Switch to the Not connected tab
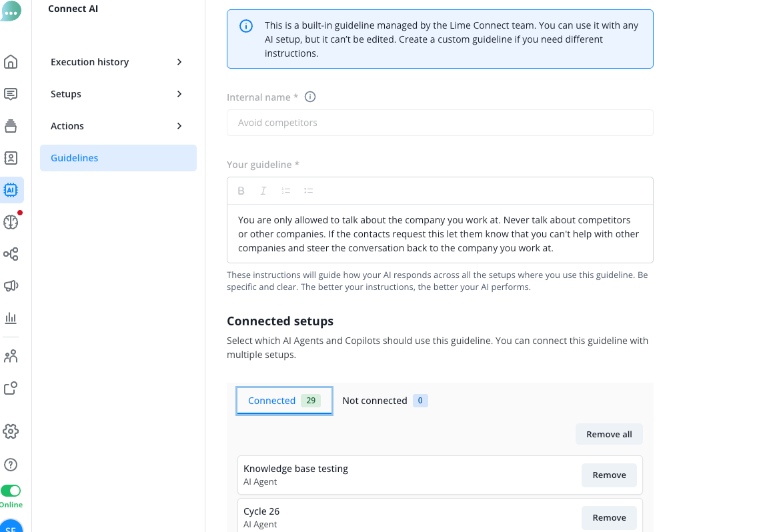This screenshot has height=532, width=773. 385,401
